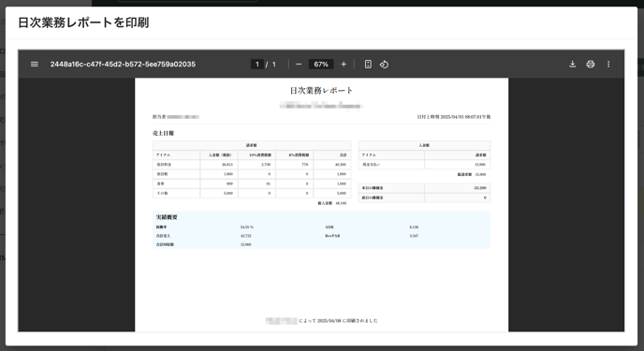Click the ADR label
The image size is (644, 351).
(x=329, y=227)
